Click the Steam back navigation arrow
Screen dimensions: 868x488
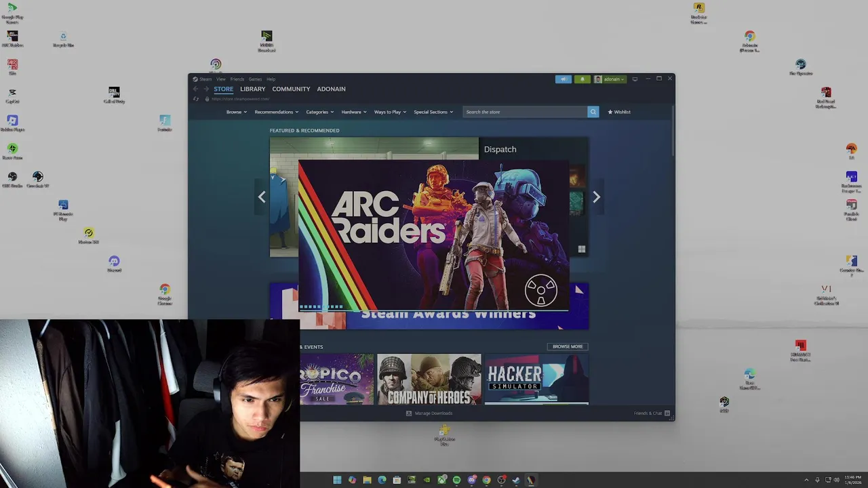(x=195, y=89)
